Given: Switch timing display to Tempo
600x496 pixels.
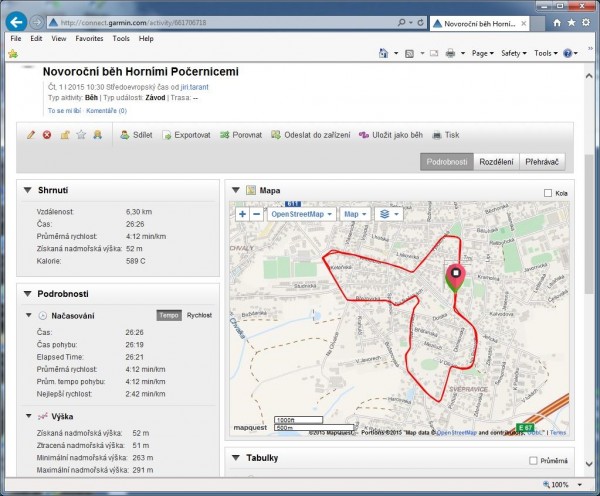Looking at the screenshot, I should [x=169, y=315].
